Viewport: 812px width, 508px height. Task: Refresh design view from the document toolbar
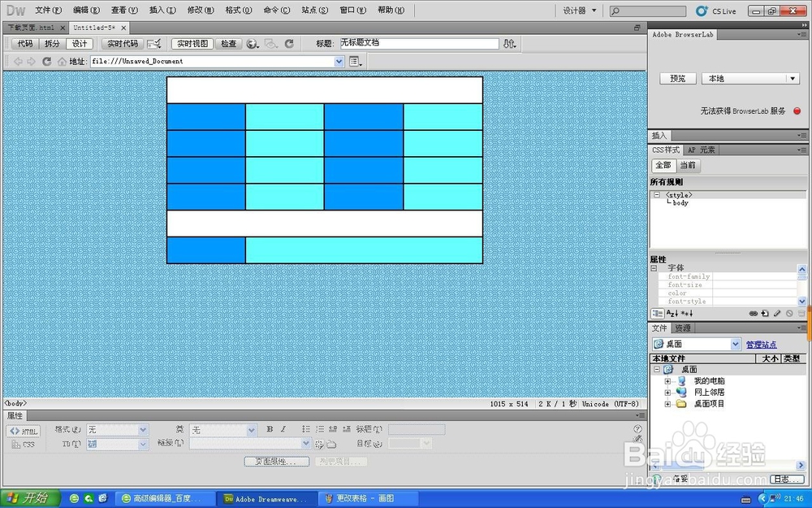(x=290, y=44)
